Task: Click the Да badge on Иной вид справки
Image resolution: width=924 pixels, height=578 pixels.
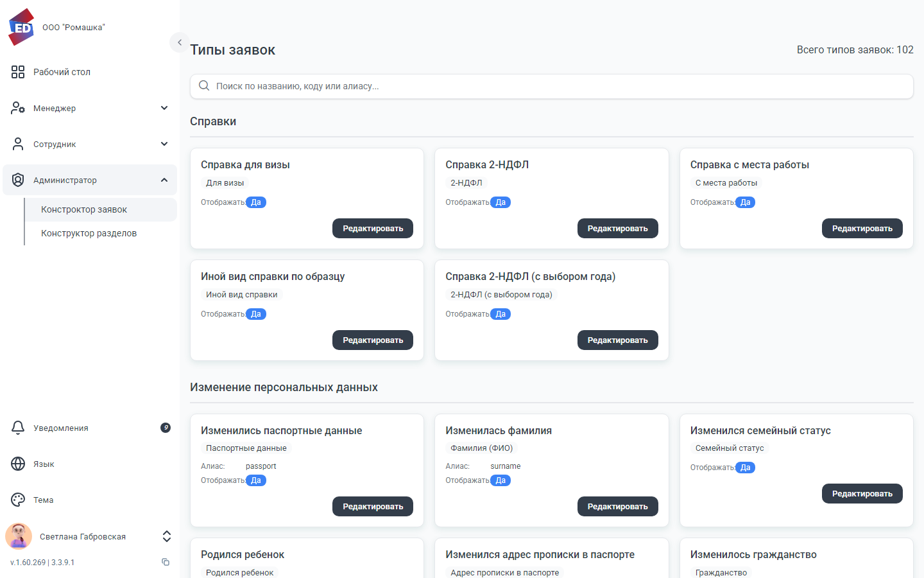Action: 256,314
